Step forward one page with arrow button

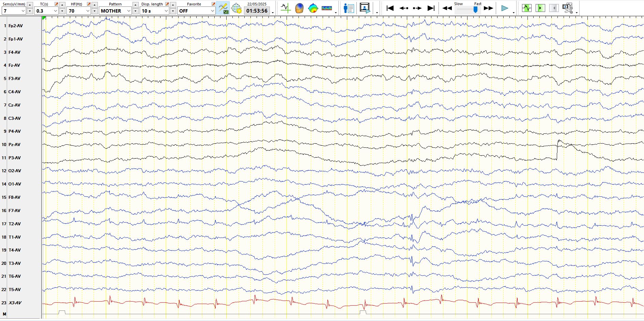click(417, 8)
